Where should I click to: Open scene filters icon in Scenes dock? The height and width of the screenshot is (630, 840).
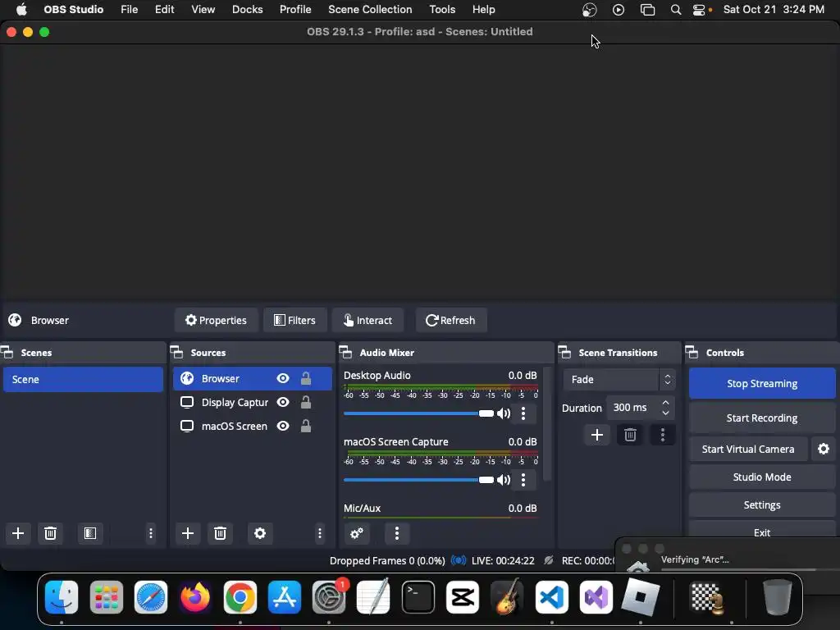point(90,533)
